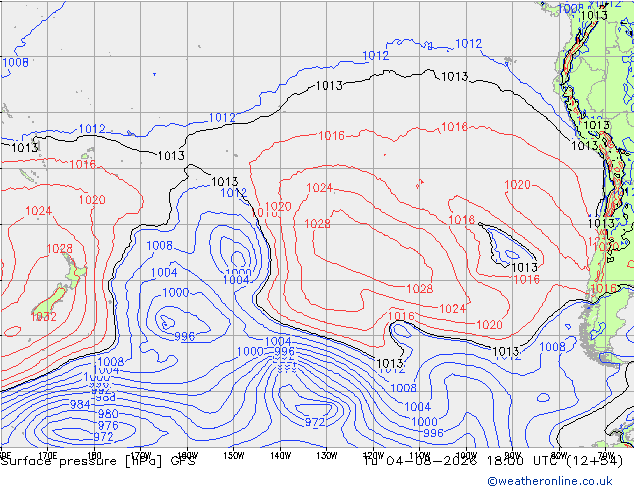Click the 1028 label beside New Zealand's North Island
634x490 pixels.
coord(59,249)
